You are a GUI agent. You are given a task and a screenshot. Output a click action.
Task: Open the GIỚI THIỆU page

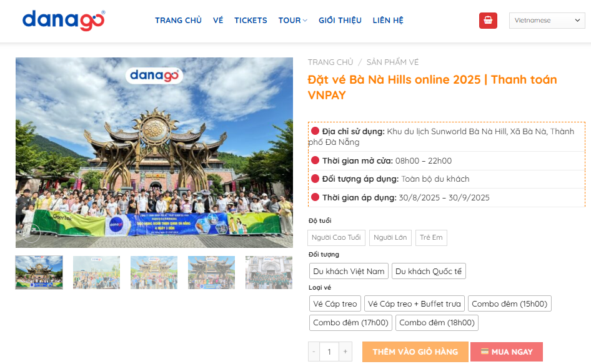pos(340,21)
